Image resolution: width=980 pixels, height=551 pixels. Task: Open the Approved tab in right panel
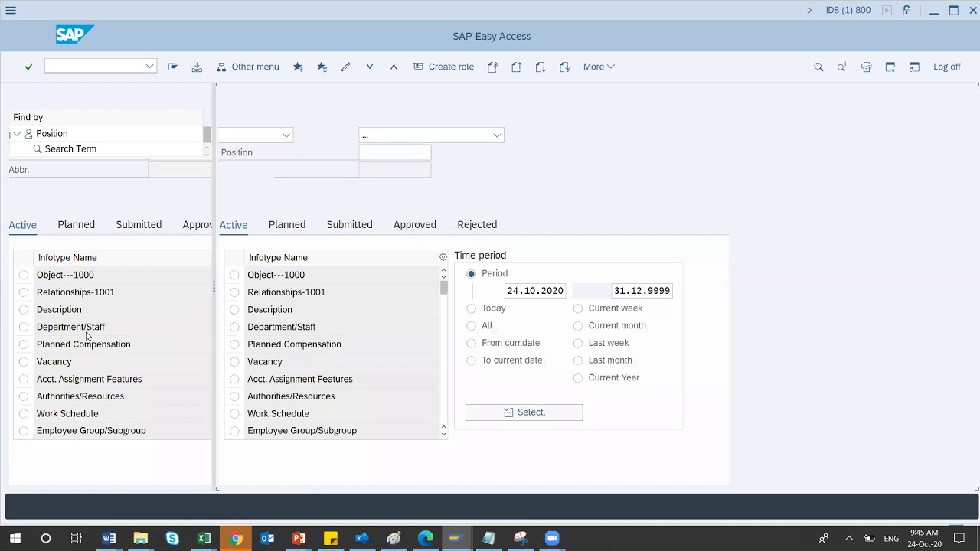415,224
